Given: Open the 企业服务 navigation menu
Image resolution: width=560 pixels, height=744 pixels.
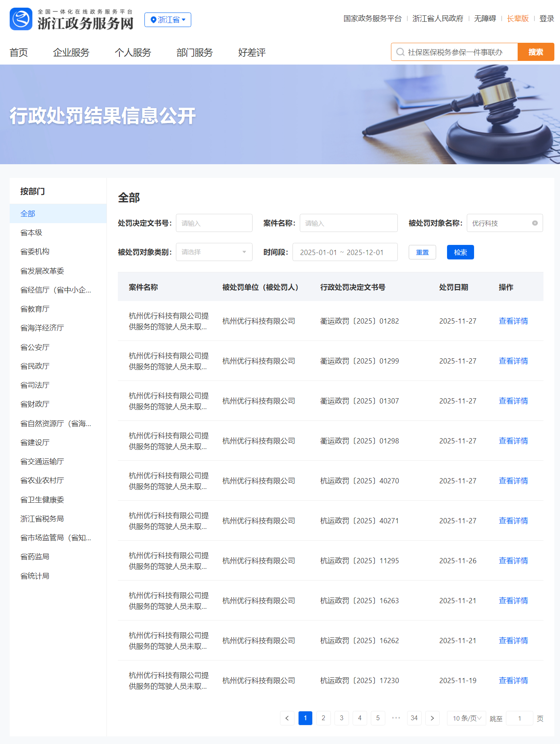Looking at the screenshot, I should pos(71,52).
